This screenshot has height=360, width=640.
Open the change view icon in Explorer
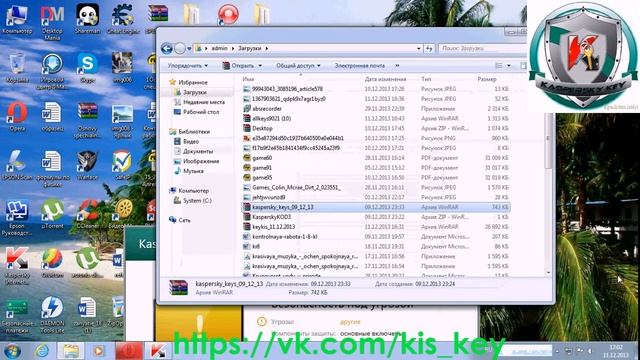point(499,66)
